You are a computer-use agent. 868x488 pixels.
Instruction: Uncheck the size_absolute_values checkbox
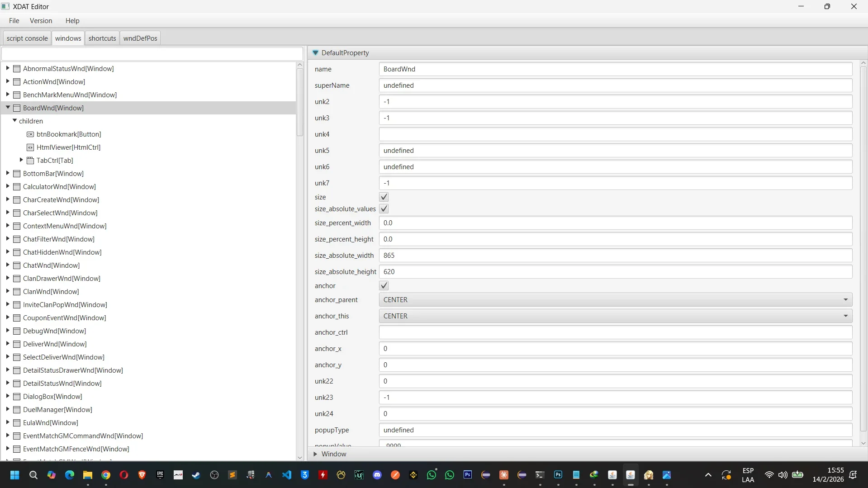click(x=384, y=209)
